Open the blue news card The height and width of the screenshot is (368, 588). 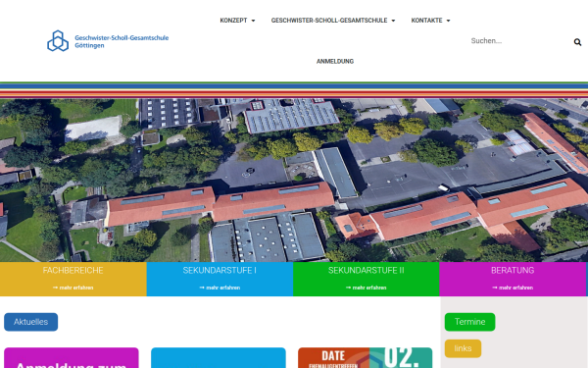(219, 358)
